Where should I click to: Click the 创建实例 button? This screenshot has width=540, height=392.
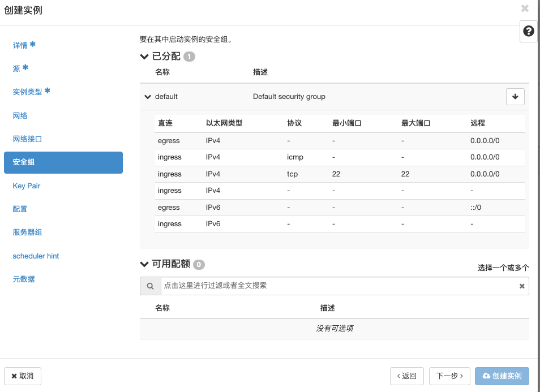click(x=502, y=376)
